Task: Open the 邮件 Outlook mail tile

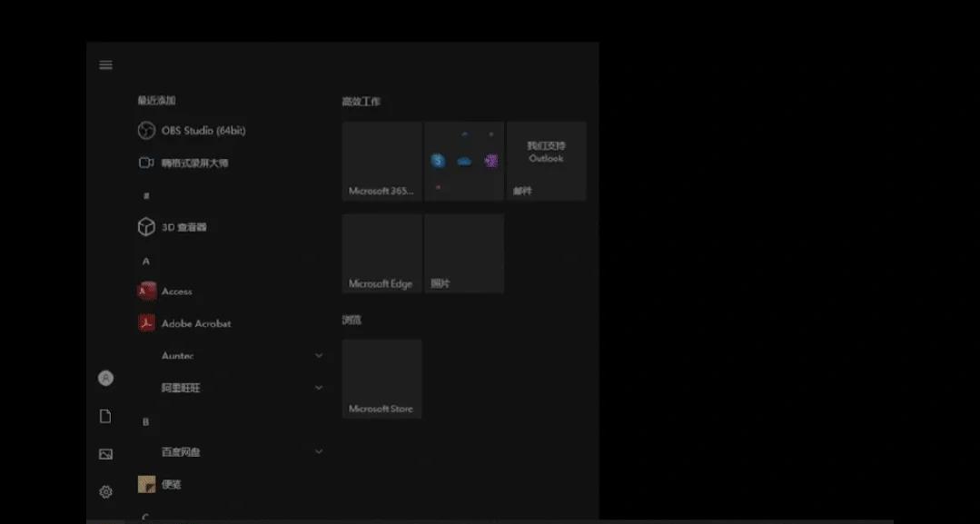Action: point(546,161)
